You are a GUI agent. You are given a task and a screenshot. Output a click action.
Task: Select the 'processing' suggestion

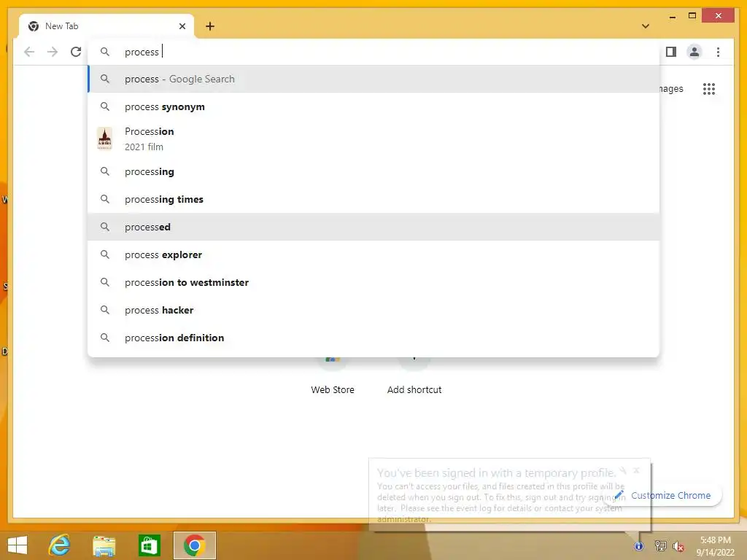373,171
